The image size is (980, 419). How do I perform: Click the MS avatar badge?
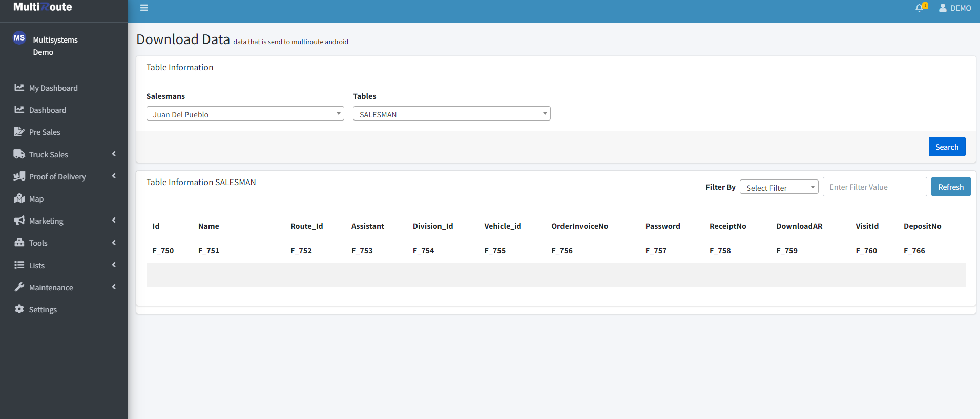19,38
